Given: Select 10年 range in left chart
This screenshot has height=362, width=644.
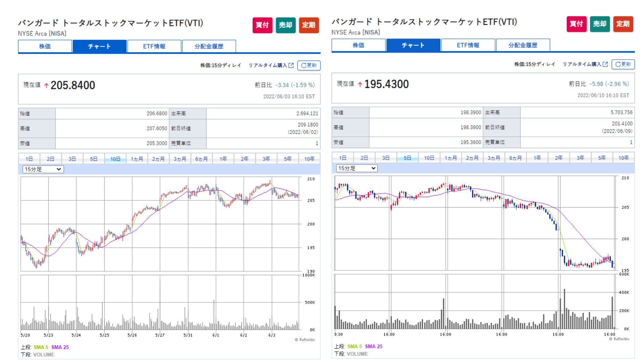Looking at the screenshot, I should click(x=309, y=159).
